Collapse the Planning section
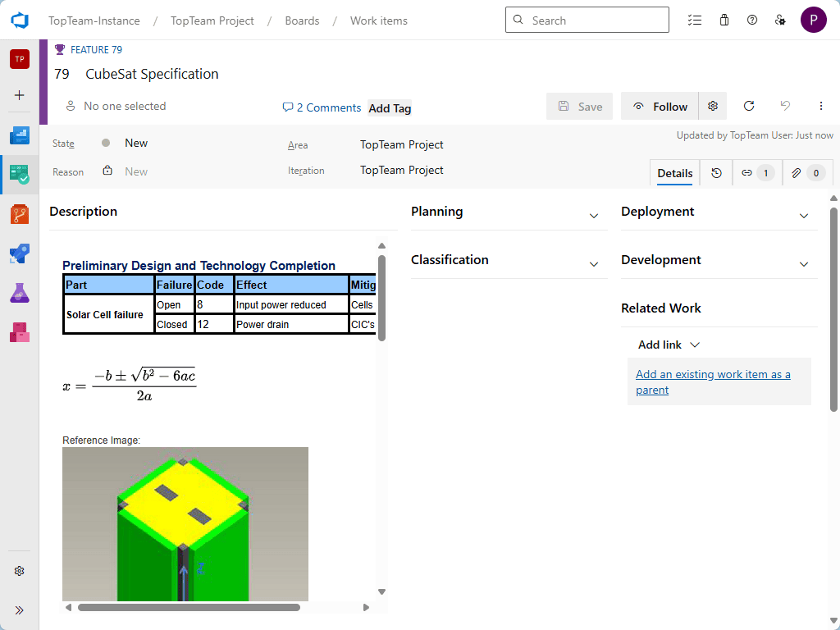Image resolution: width=840 pixels, height=630 pixels. click(594, 216)
